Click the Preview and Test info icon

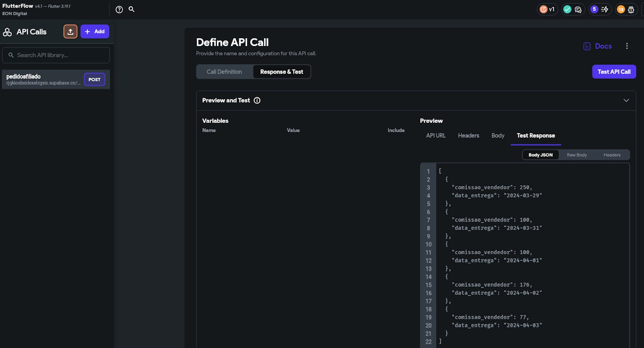[x=257, y=100]
